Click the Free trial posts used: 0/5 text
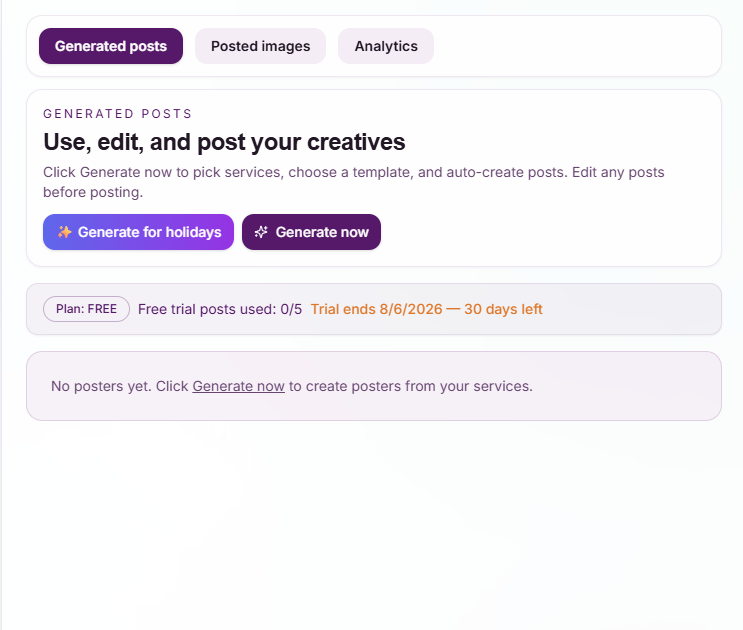 click(x=220, y=309)
